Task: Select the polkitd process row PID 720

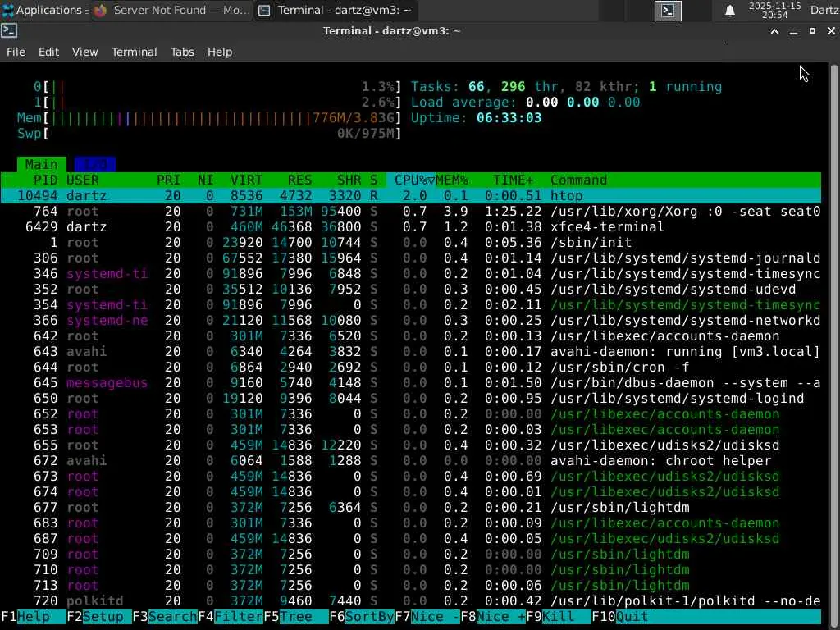Action: pos(411,601)
